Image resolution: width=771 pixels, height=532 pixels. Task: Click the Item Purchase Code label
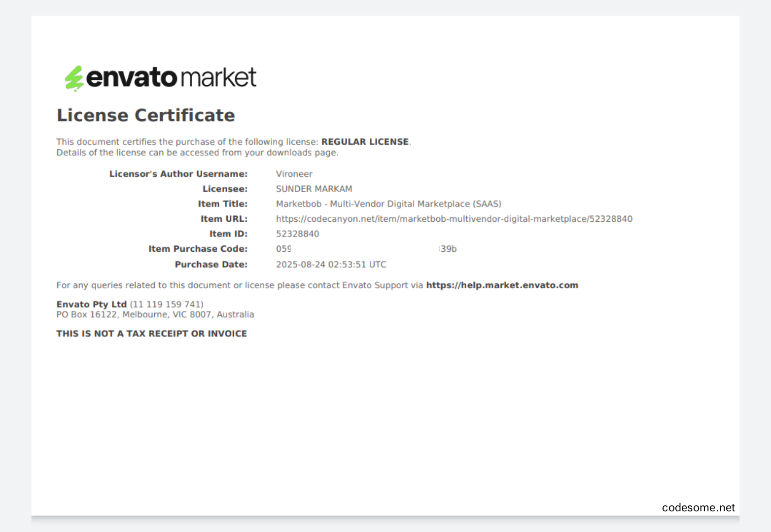coord(198,249)
